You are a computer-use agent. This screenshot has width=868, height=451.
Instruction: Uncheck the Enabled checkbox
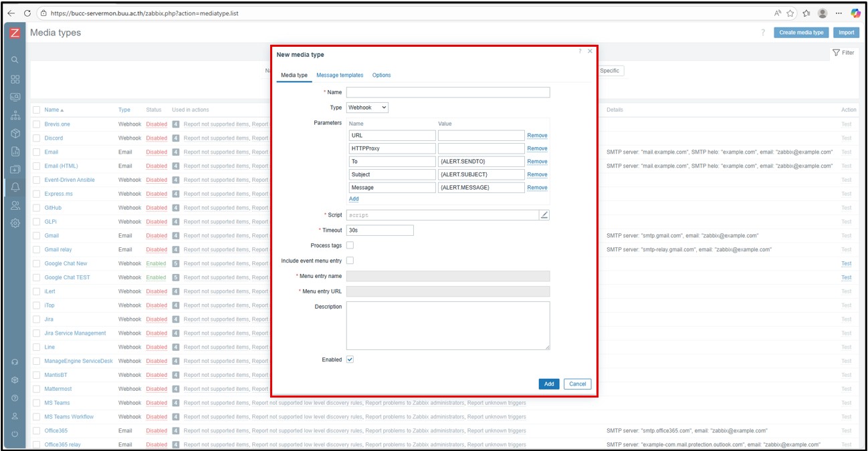coord(350,359)
